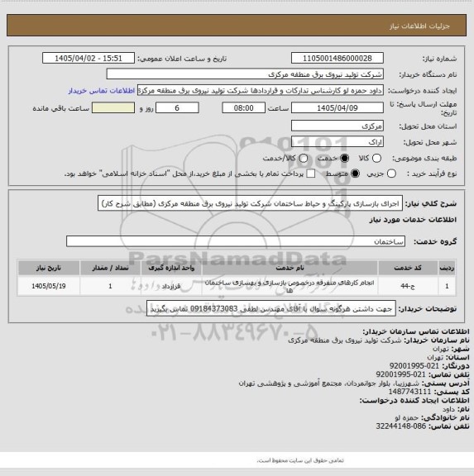Click the empty remaining hours field
This screenshot has width=474, height=476.
pos(113,108)
